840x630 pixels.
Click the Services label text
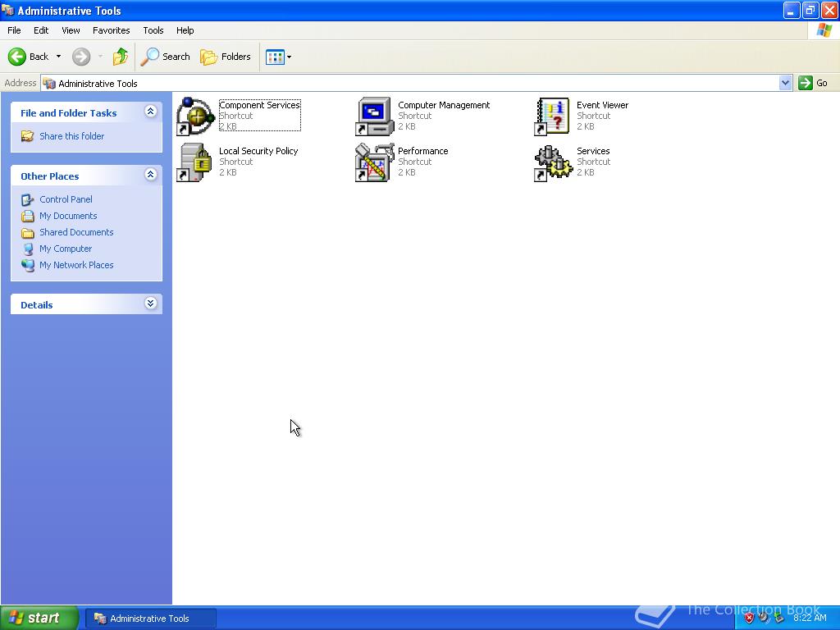[593, 151]
